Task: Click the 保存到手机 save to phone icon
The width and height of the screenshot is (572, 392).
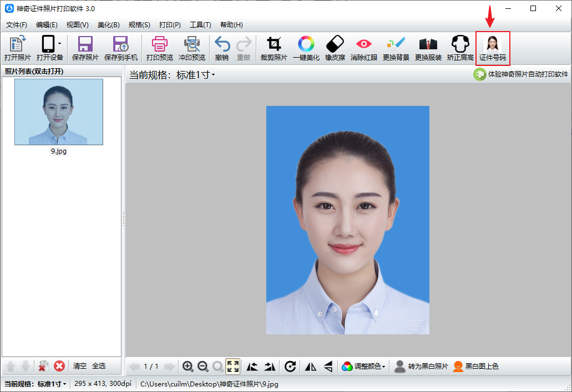Action: coord(120,48)
